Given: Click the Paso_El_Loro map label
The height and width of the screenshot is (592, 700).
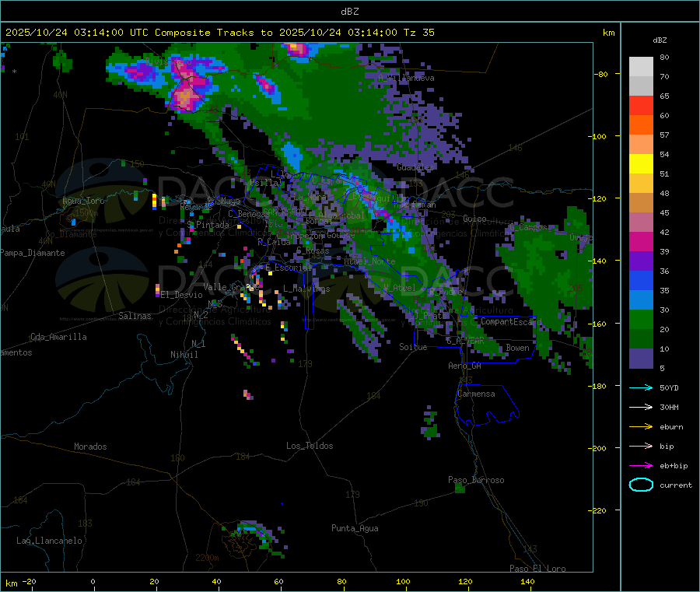Looking at the screenshot, I should (x=537, y=569).
